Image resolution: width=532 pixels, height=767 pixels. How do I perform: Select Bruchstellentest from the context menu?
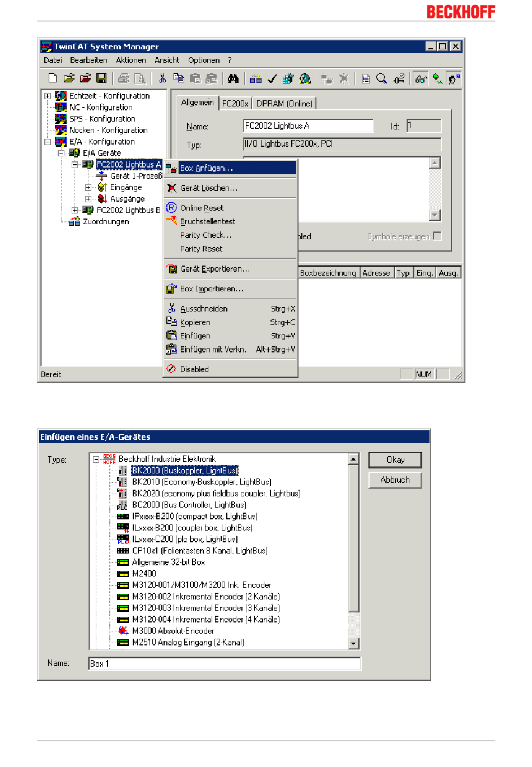tap(230, 221)
